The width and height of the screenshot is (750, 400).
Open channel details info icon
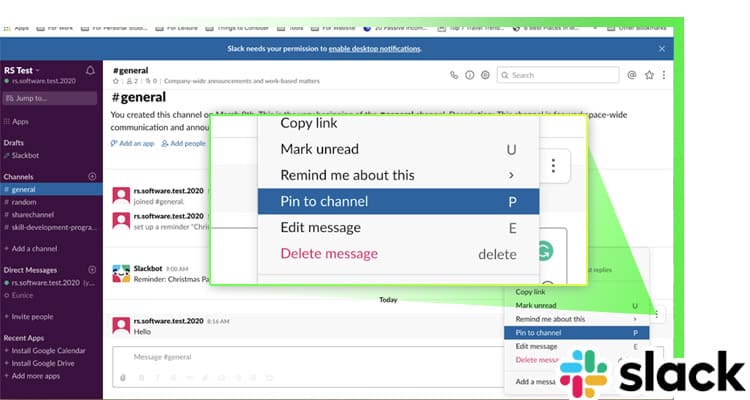click(470, 75)
